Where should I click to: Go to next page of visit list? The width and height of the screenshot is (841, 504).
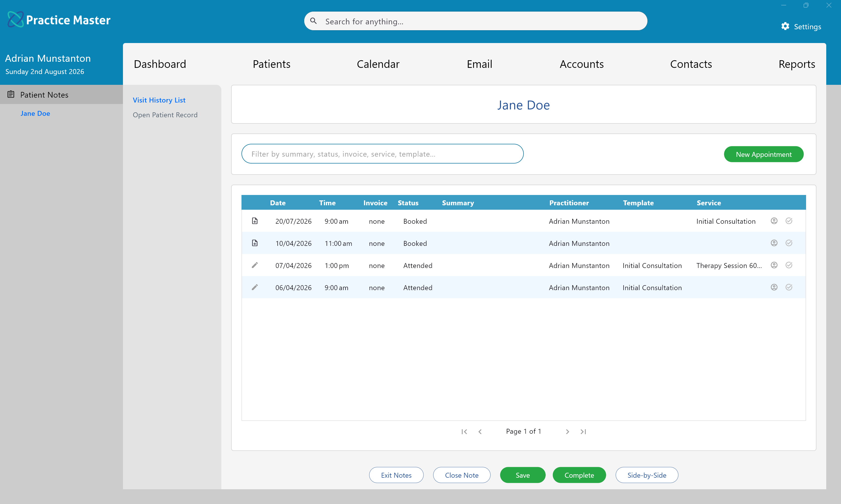567,432
